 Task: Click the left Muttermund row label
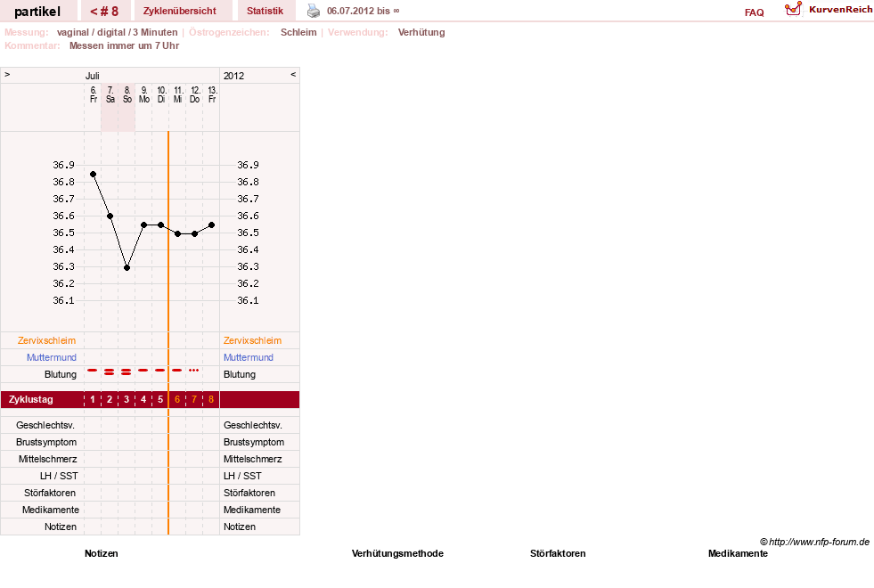[x=52, y=357]
